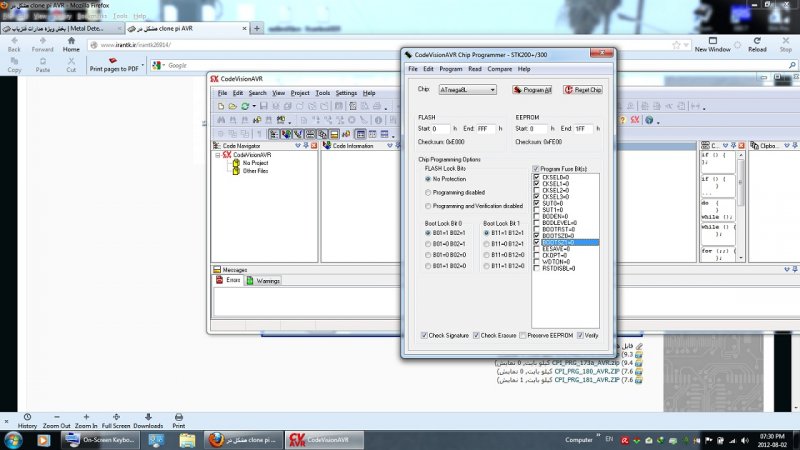Screen dimensions: 800x450
Task: Click the green reopen/refresh icon in CodeVisionAVR toolbar
Action: (245, 106)
